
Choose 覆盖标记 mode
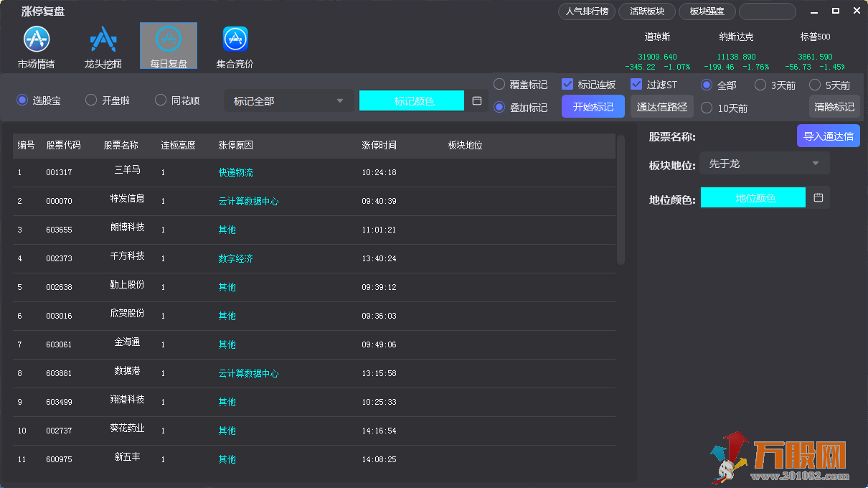point(521,85)
